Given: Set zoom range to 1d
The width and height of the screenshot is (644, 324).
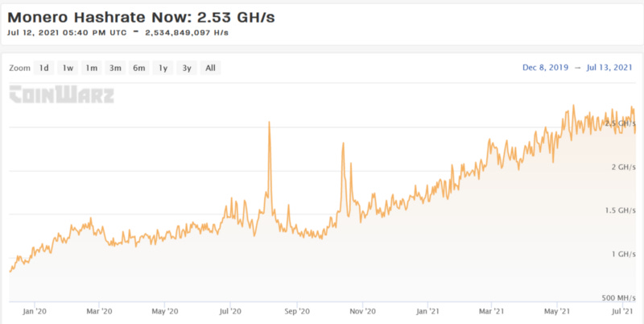Looking at the screenshot, I should pyautogui.click(x=44, y=68).
